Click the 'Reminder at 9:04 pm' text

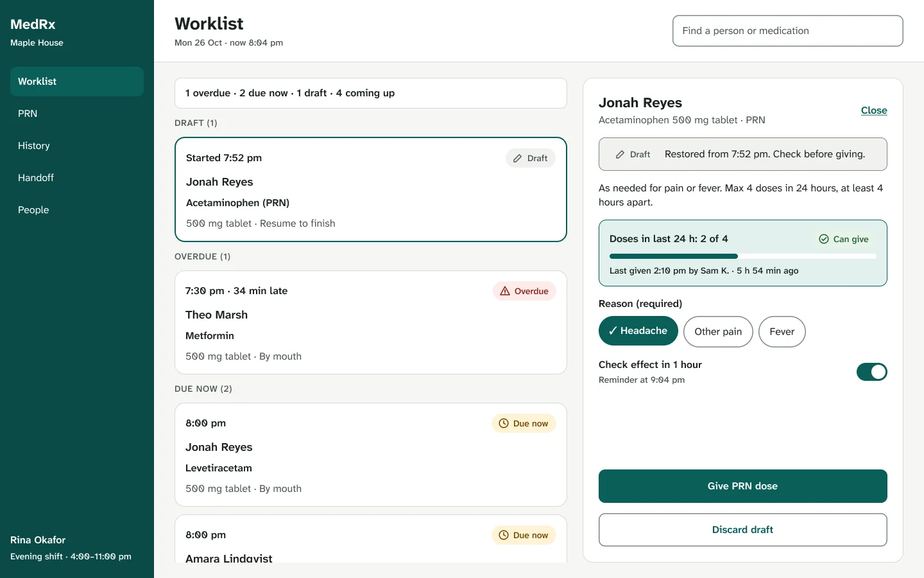(642, 380)
